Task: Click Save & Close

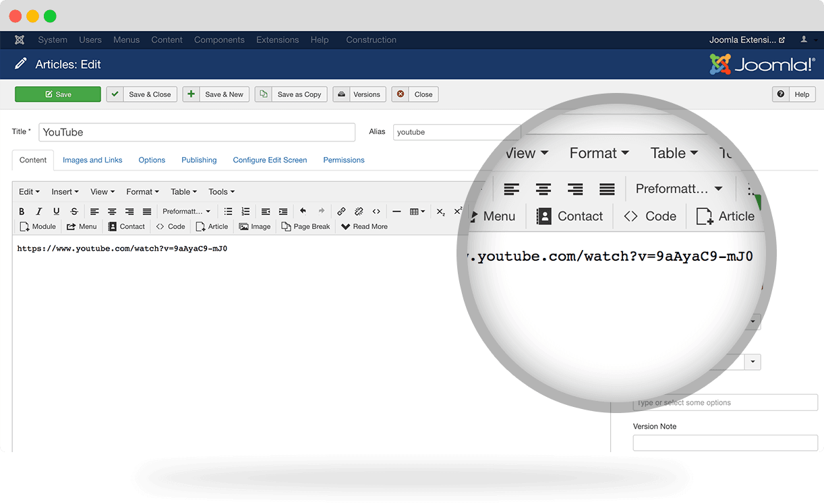Action: (142, 94)
